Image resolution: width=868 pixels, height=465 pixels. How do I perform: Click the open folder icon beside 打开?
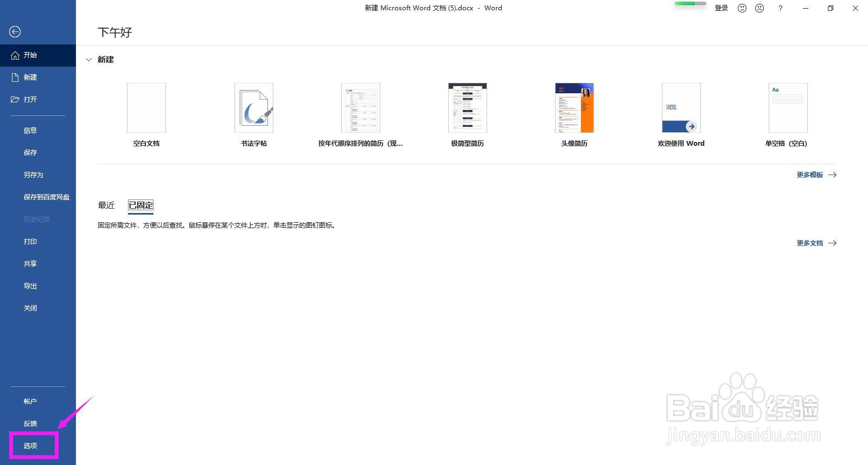15,100
